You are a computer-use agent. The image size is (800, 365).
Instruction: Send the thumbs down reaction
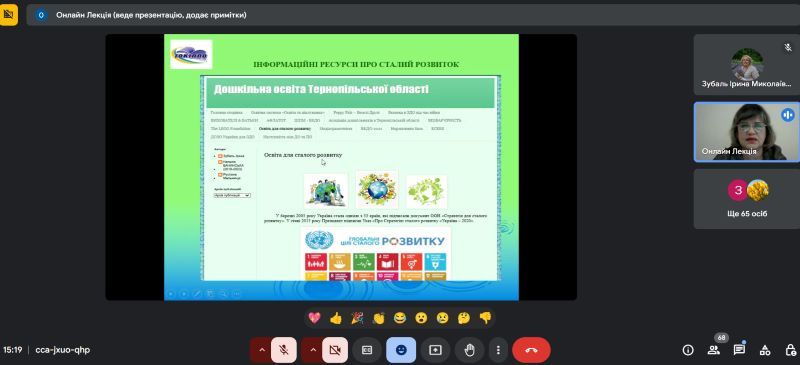coord(485,318)
